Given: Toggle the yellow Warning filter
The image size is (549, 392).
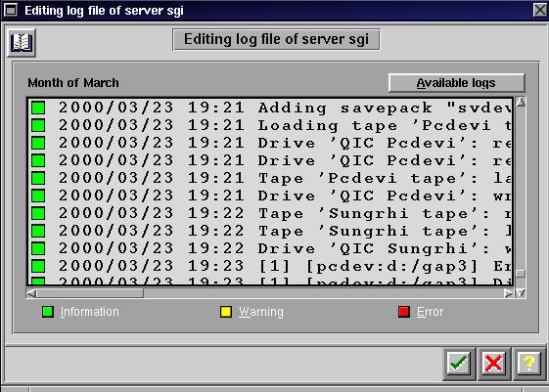Looking at the screenshot, I should click(x=226, y=312).
